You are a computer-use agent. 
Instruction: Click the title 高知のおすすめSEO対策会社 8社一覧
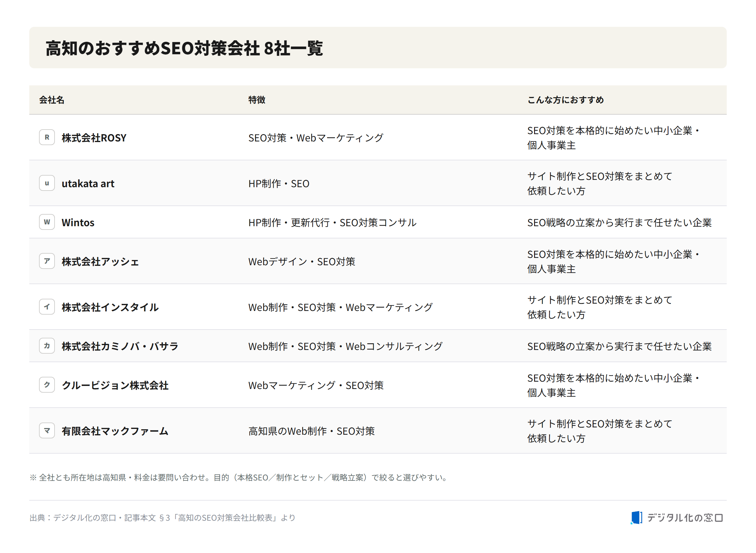pyautogui.click(x=184, y=48)
